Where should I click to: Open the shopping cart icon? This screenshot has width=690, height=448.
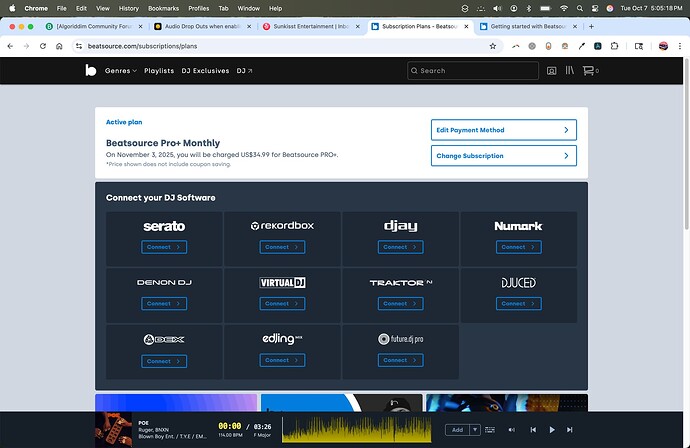[x=588, y=70]
